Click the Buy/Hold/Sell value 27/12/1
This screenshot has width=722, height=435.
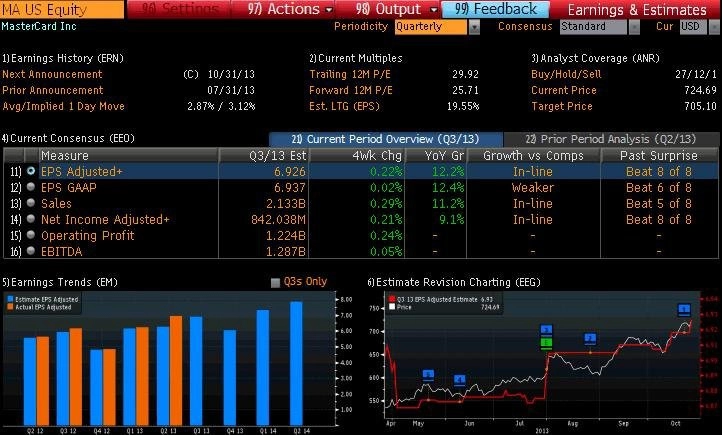click(696, 74)
